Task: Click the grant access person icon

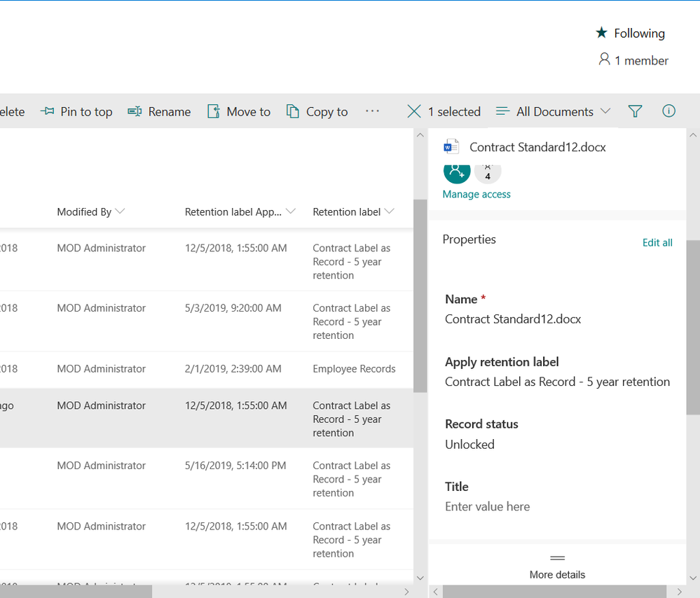Action: pos(457,171)
